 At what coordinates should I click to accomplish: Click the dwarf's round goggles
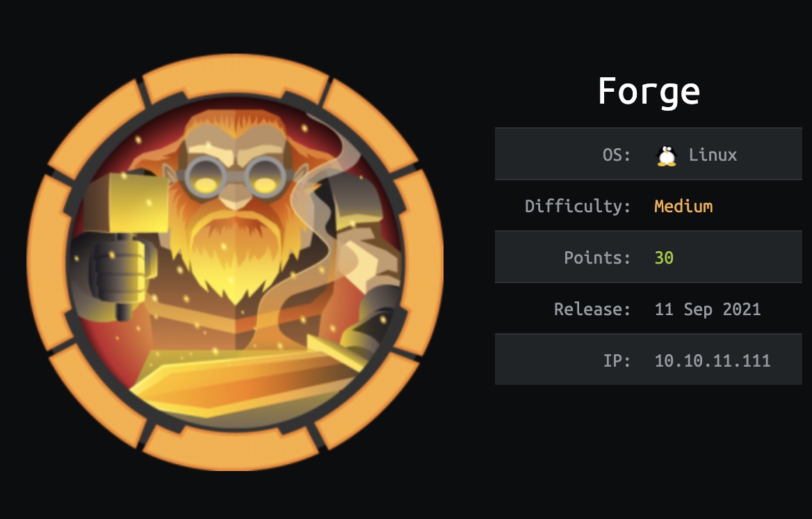coord(235,178)
